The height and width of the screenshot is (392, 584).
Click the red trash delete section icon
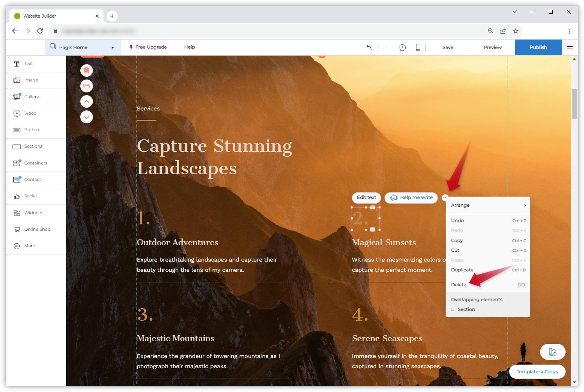[x=87, y=70]
